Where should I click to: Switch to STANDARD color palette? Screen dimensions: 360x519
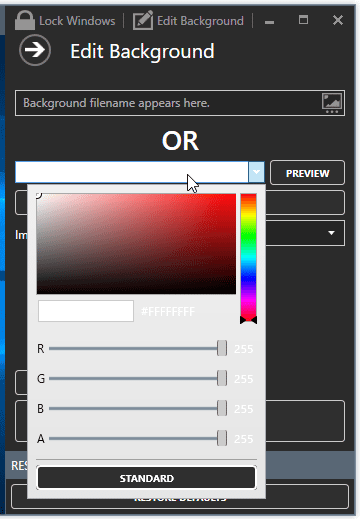[147, 478]
